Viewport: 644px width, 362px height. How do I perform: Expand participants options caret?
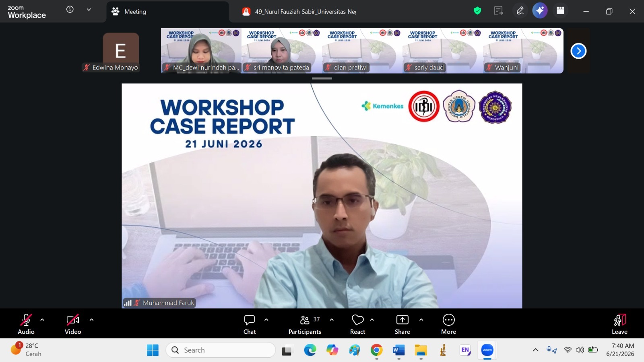tap(332, 320)
